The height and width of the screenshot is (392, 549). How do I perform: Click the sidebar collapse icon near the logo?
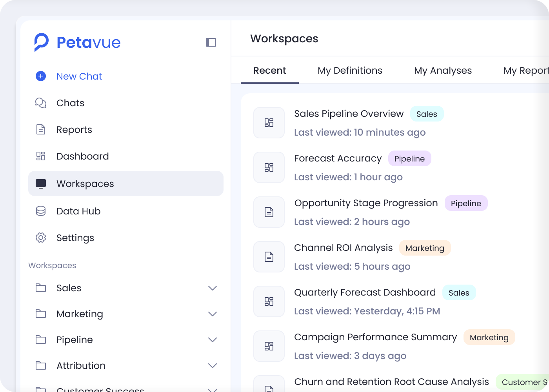point(211,42)
